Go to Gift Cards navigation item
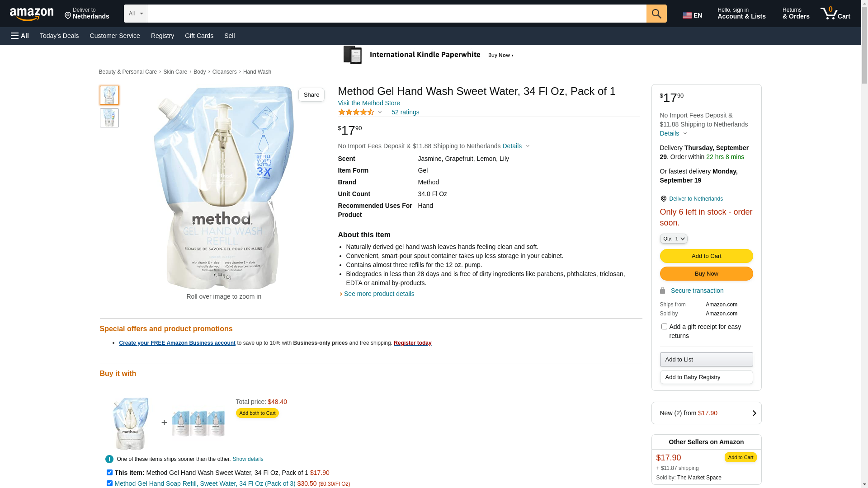This screenshot has width=868, height=488. (x=199, y=36)
